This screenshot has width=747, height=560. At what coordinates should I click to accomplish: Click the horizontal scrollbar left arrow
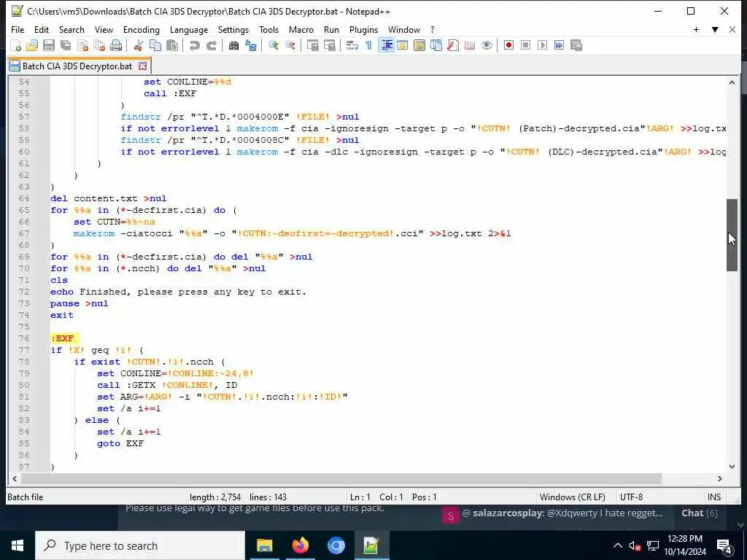click(x=15, y=478)
